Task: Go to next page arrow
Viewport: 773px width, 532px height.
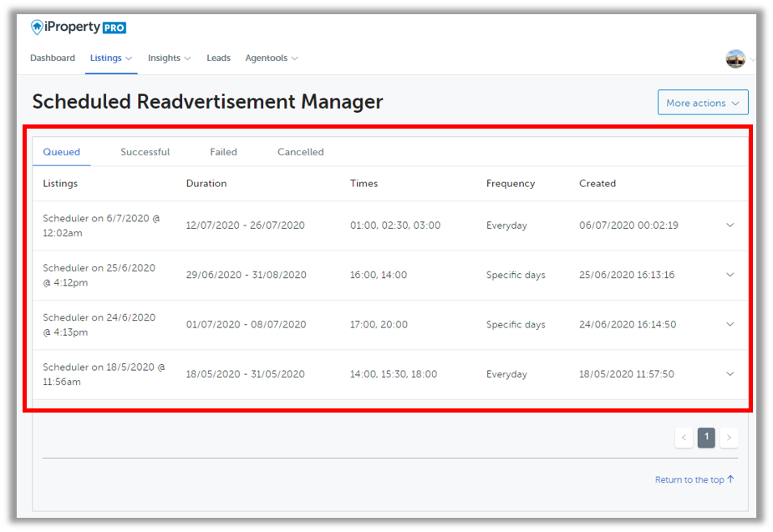Action: 729,438
